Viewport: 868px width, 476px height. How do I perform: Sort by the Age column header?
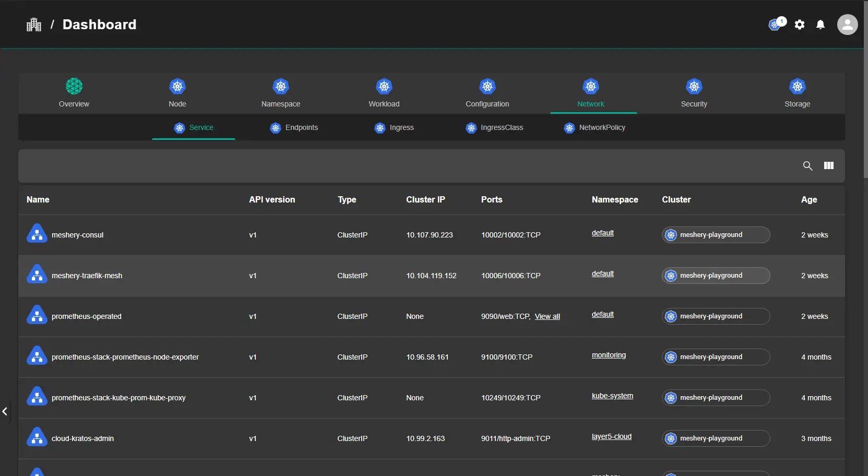point(808,200)
